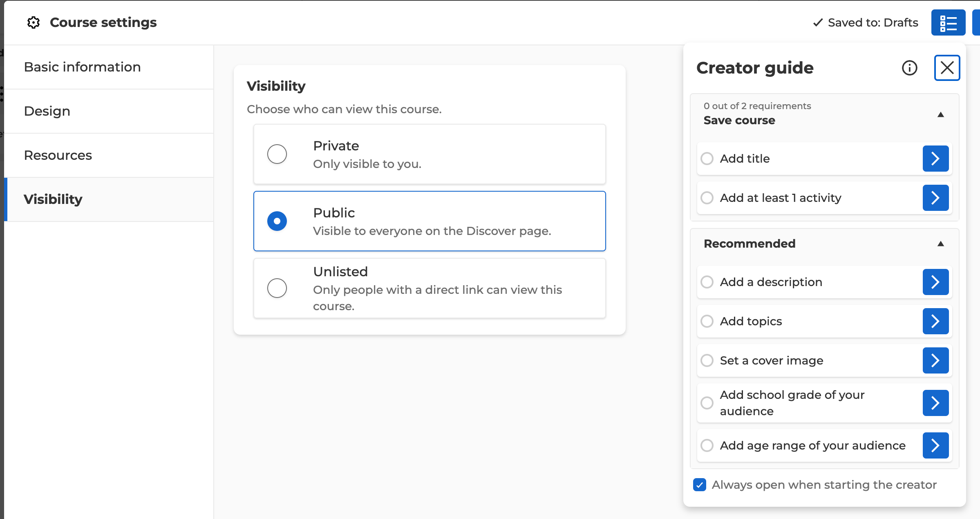The width and height of the screenshot is (980, 519).
Task: Click arrow next to Add at least 1 activity
Action: (935, 198)
